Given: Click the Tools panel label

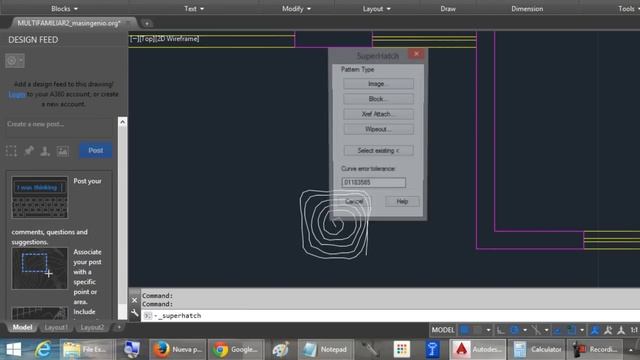Looking at the screenshot, I should tap(627, 9).
